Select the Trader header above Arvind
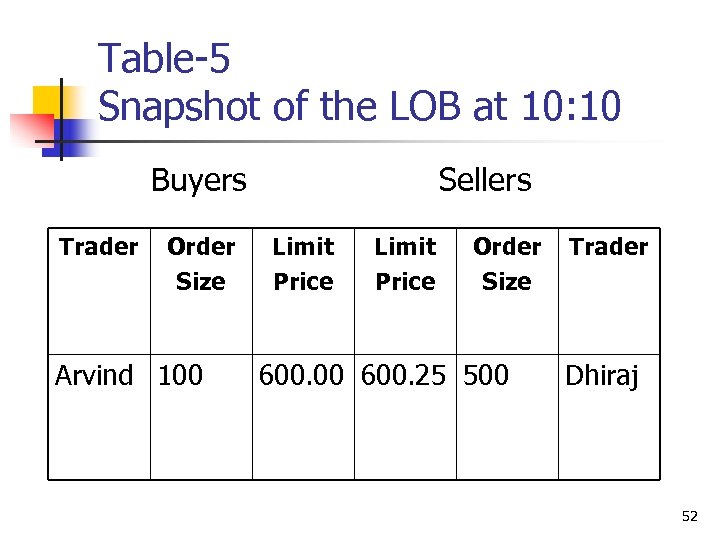720x540 pixels. point(98,247)
